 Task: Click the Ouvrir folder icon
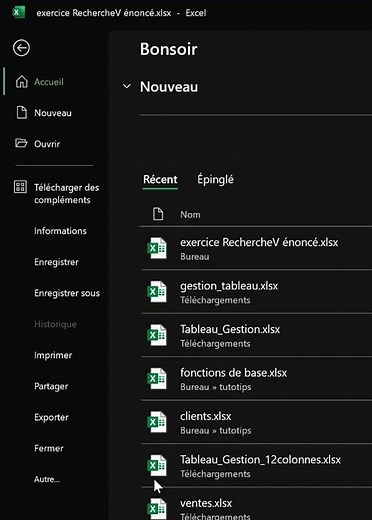pos(21,143)
